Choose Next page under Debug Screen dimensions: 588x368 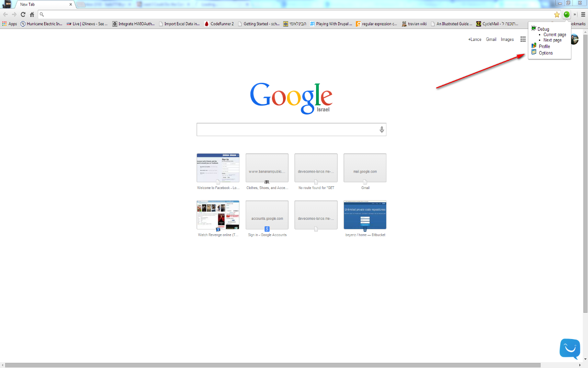(x=553, y=40)
